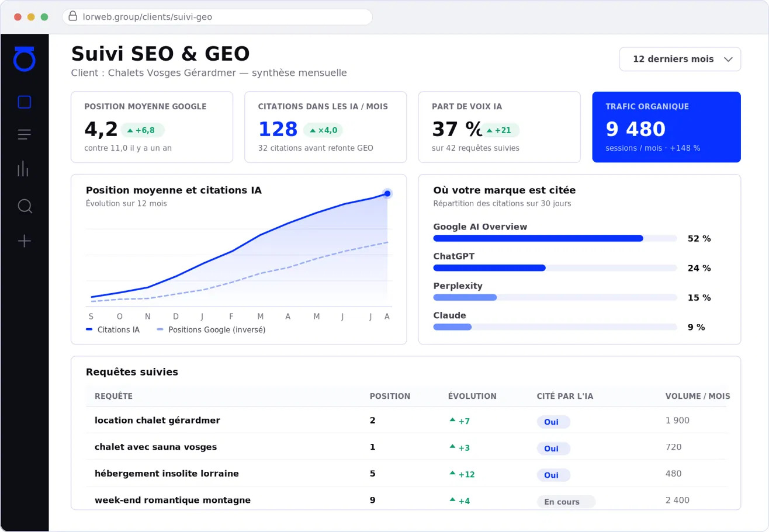Click the 9 % value for Claude

[x=697, y=327]
